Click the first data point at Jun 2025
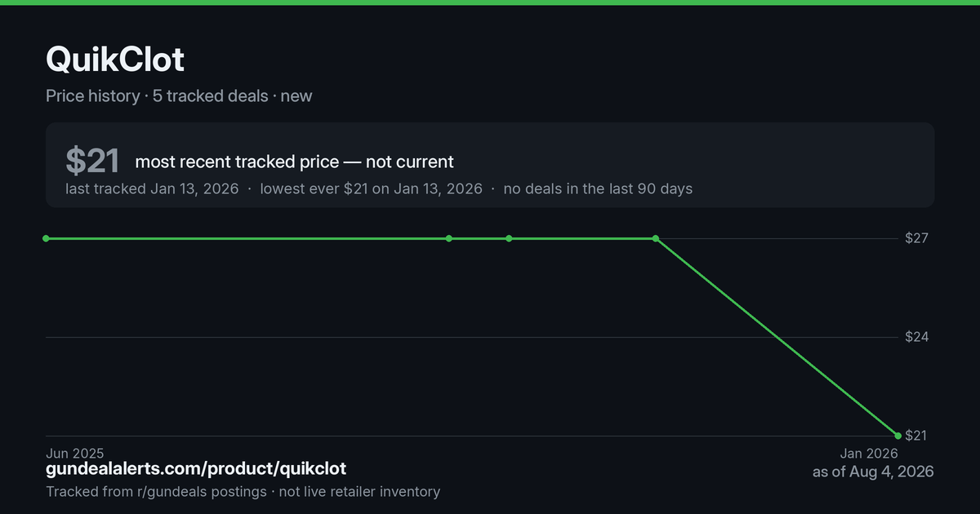This screenshot has height=514, width=980. [x=46, y=238]
